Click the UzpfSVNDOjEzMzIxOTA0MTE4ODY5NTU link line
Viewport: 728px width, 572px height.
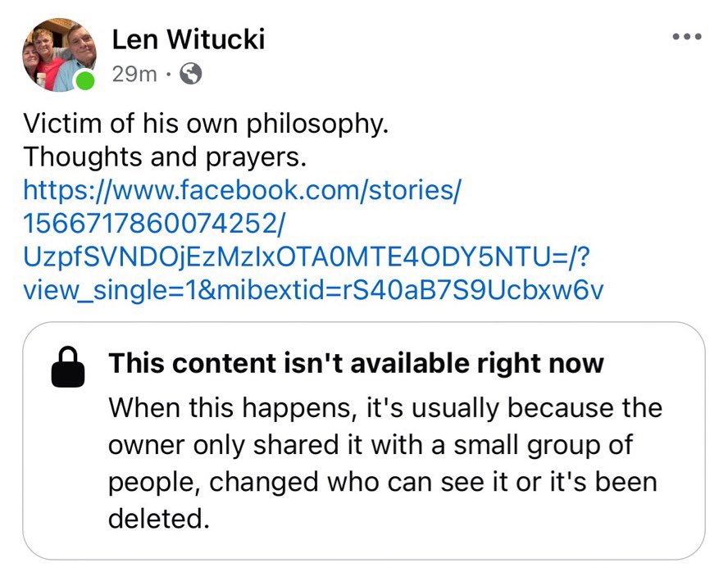click(307, 256)
